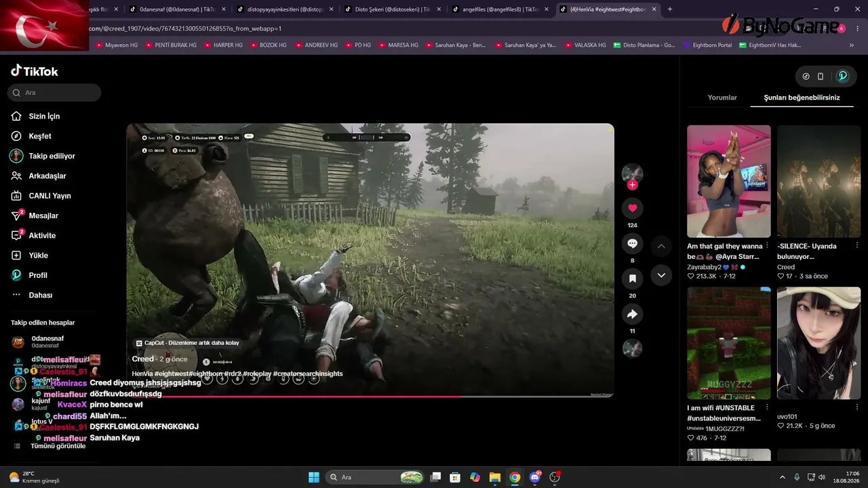Open the Disto Planlama bookmark
This screenshot has width=868, height=488.
(x=644, y=45)
